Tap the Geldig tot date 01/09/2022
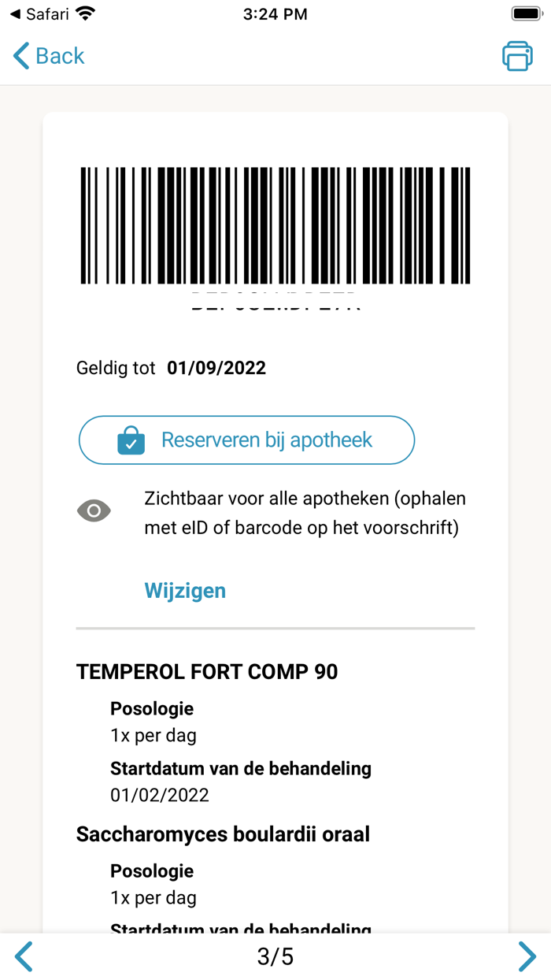Image resolution: width=551 pixels, height=980 pixels. (x=216, y=368)
